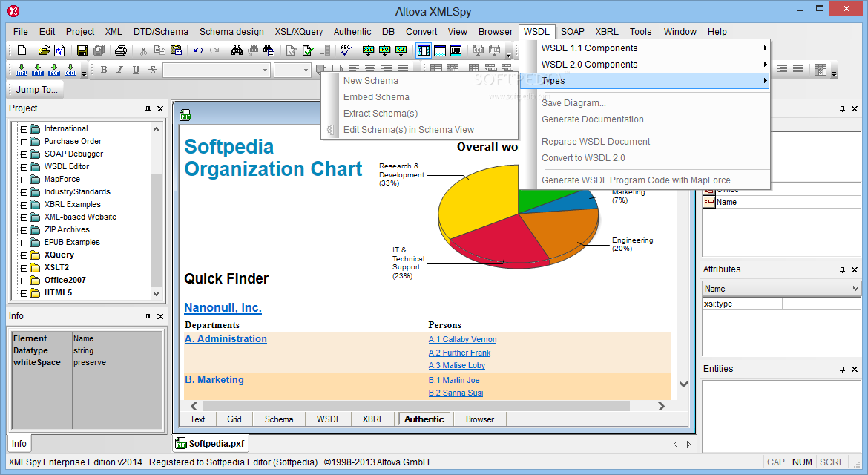Select WSDL 2.0 Components in the WSDL menu
The width and height of the screenshot is (868, 475).
[645, 65]
